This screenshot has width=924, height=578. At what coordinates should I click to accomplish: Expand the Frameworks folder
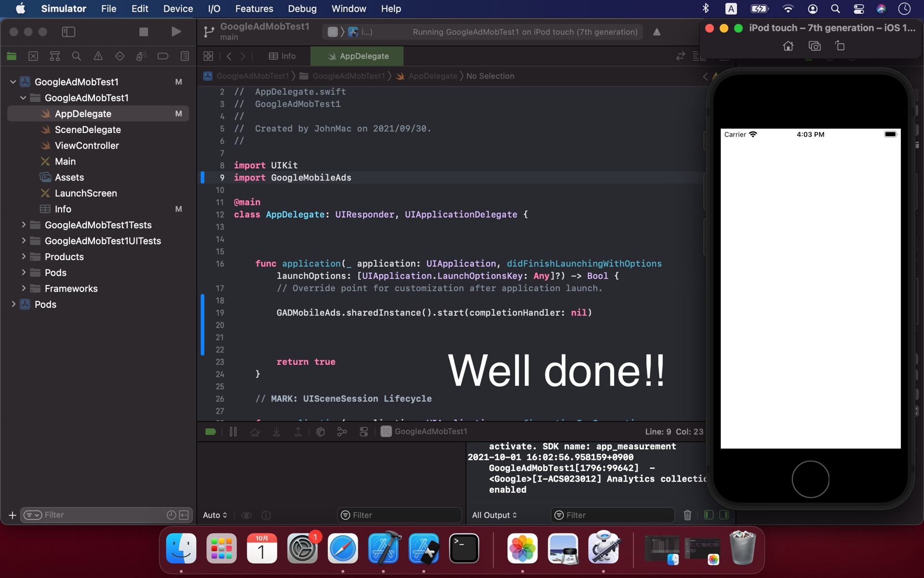coord(23,289)
